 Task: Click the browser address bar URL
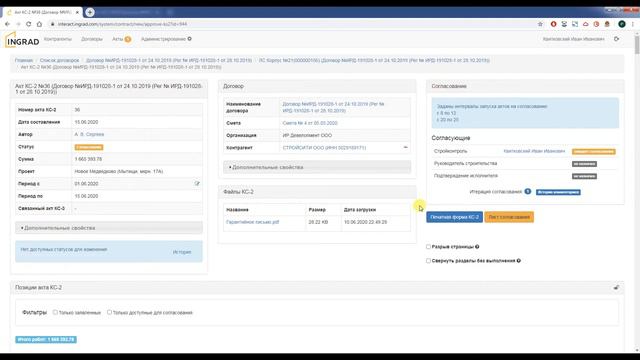pyautogui.click(x=122, y=24)
